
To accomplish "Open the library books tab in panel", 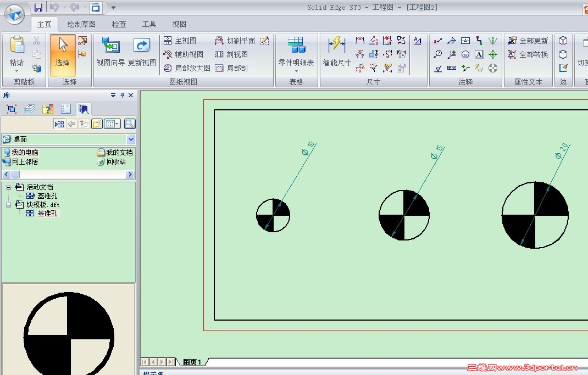I will [83, 109].
